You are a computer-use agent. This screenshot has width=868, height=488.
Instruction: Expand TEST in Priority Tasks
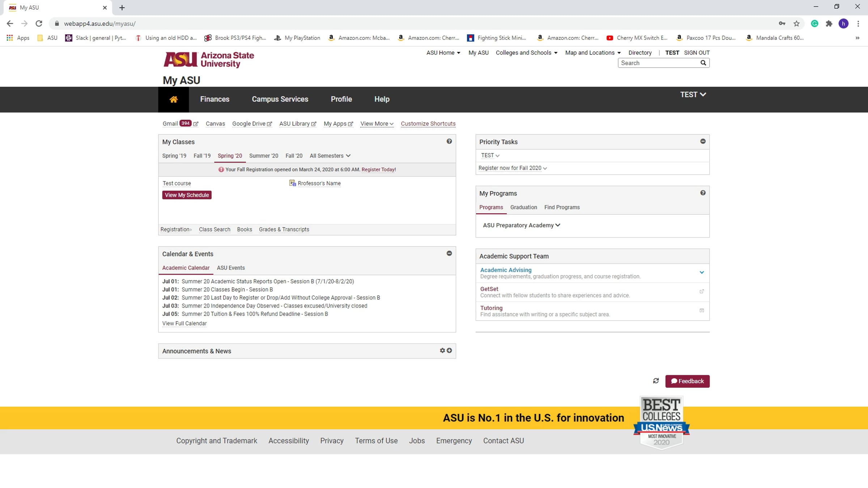tap(490, 155)
